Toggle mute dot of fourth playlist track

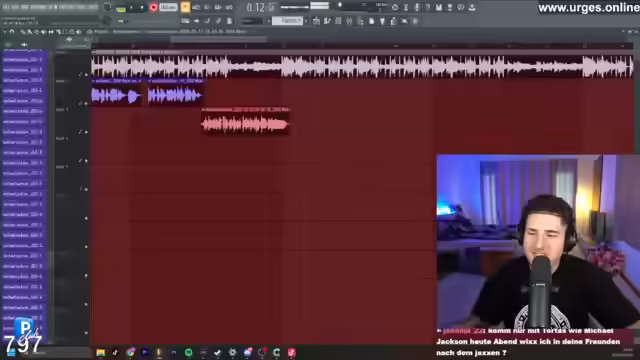(x=86, y=161)
